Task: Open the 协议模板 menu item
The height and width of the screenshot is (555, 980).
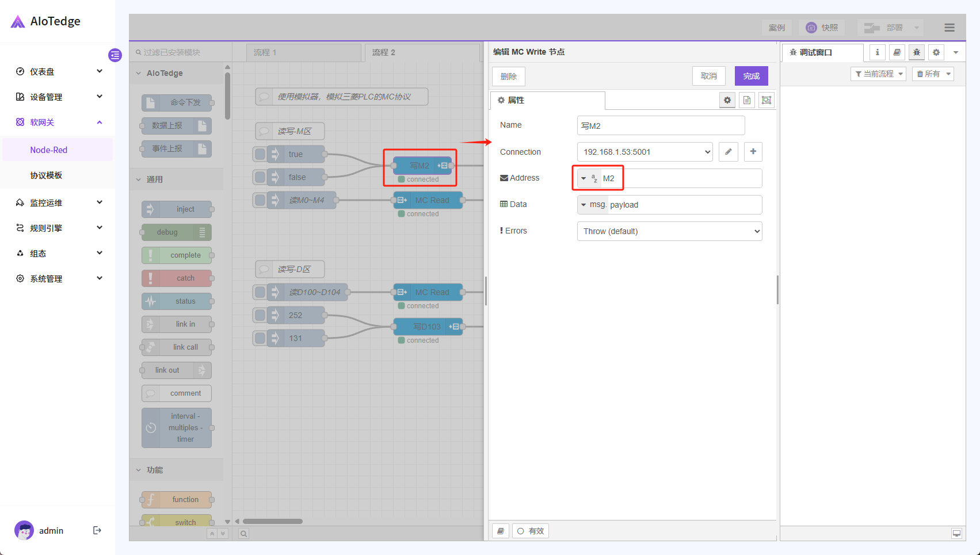Action: click(46, 175)
